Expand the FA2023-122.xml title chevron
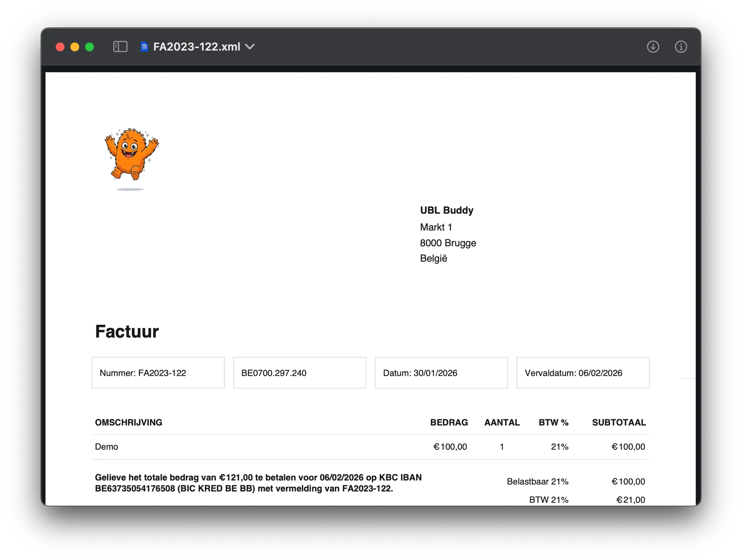Image resolution: width=742 pixels, height=560 pixels. tap(250, 47)
